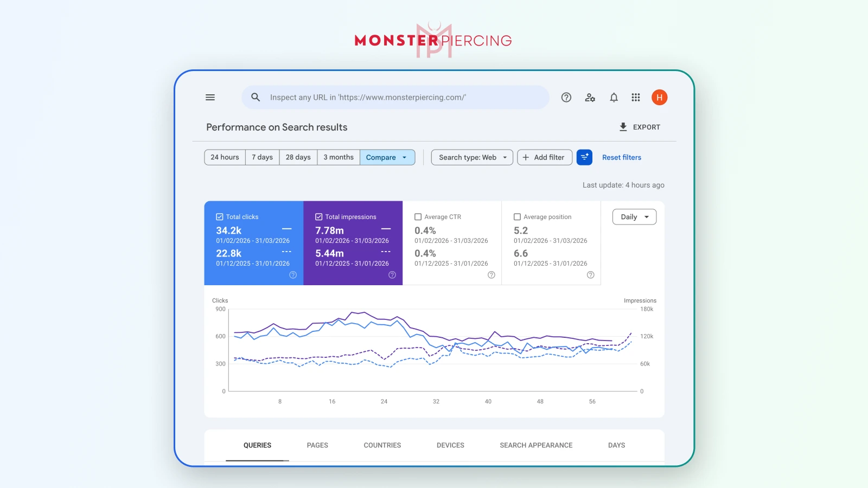This screenshot has height=488, width=868.
Task: Open the Google apps grid
Action: tap(635, 98)
